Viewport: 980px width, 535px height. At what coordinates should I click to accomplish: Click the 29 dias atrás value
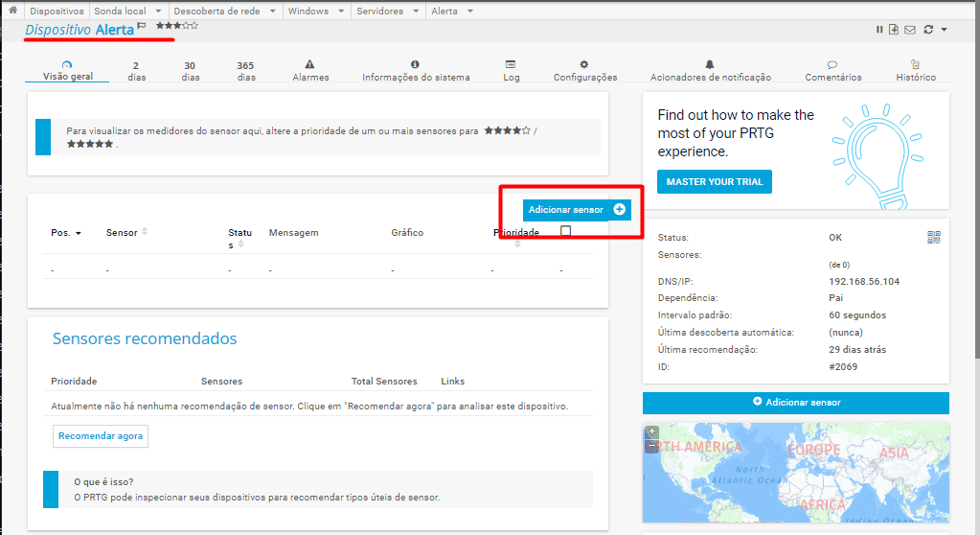(x=857, y=350)
